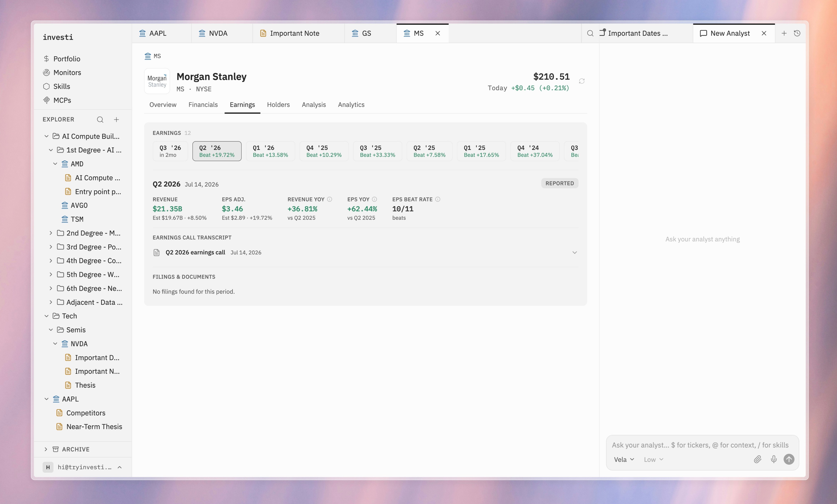
Task: Close the MS tab
Action: (x=438, y=33)
